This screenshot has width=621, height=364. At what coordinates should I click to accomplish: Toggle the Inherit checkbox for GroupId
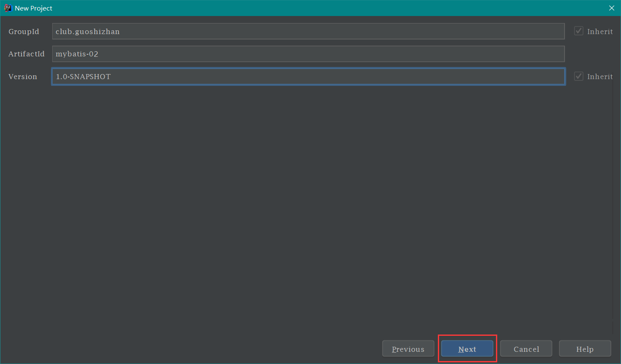pos(579,31)
